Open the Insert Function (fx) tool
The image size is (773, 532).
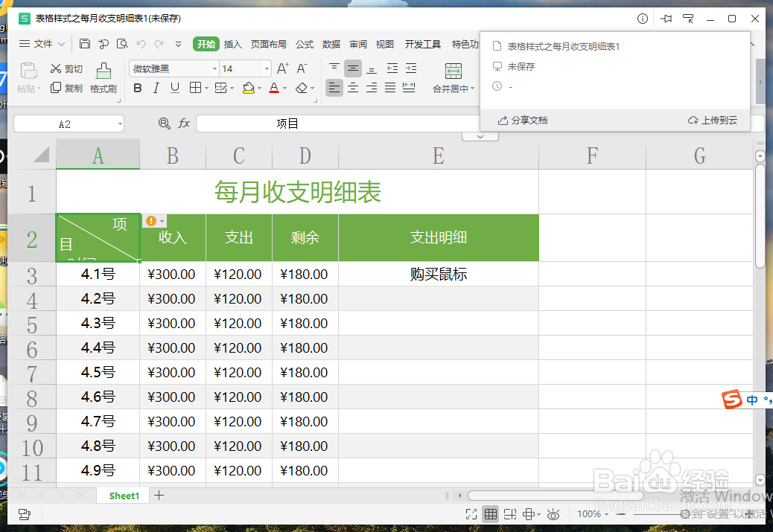[x=184, y=123]
